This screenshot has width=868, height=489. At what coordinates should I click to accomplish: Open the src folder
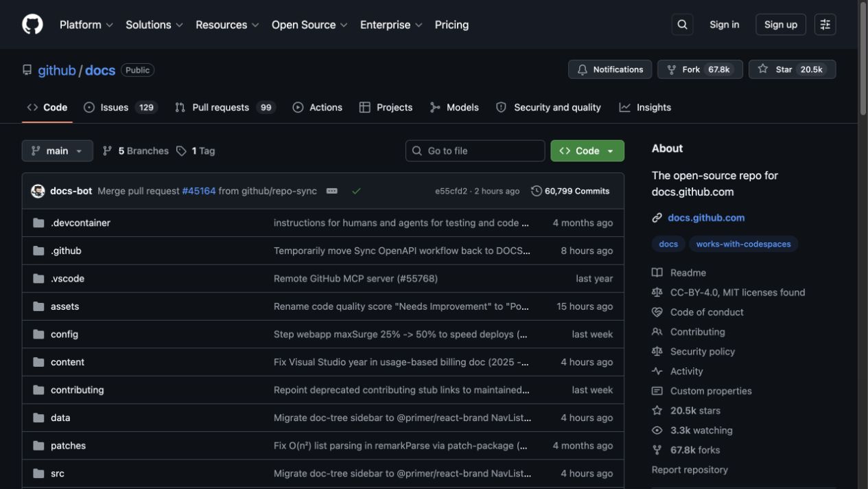(58, 473)
